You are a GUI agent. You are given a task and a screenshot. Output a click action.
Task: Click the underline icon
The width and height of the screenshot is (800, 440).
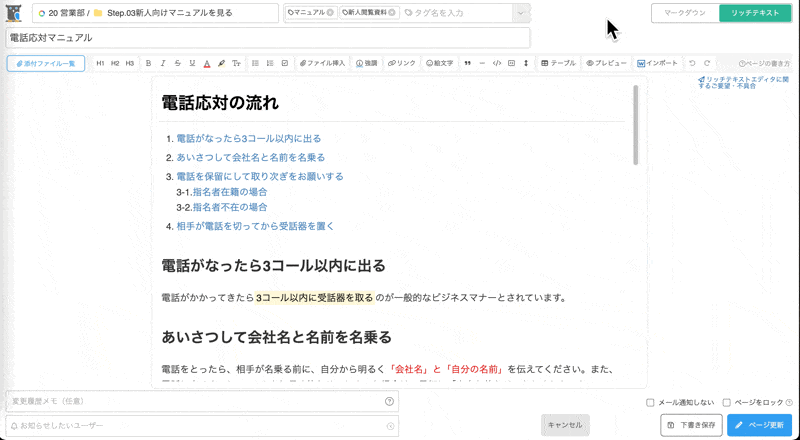pos(192,63)
